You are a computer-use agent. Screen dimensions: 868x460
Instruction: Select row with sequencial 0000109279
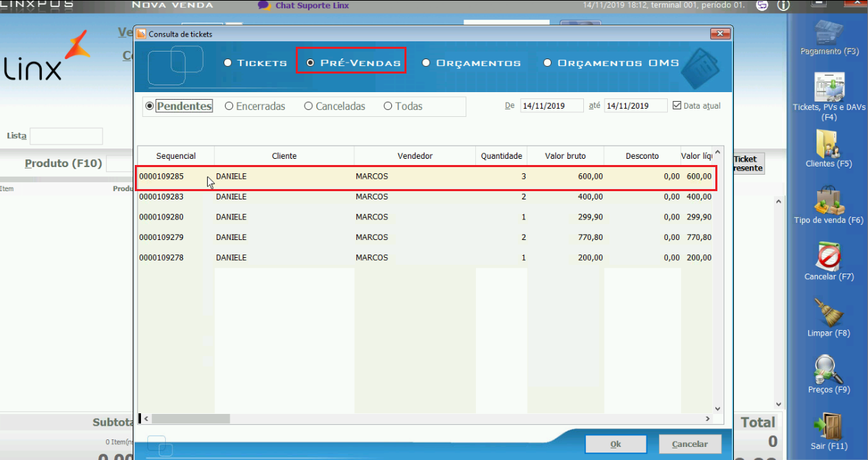pyautogui.click(x=425, y=237)
